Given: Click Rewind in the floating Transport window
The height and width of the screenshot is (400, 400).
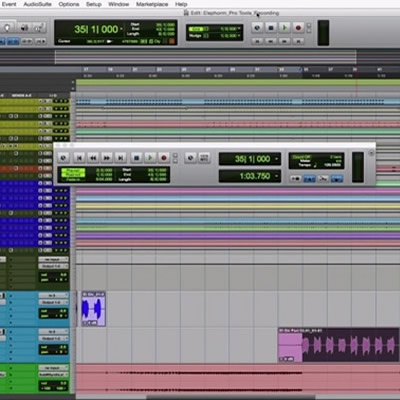Looking at the screenshot, I should click(93, 158).
